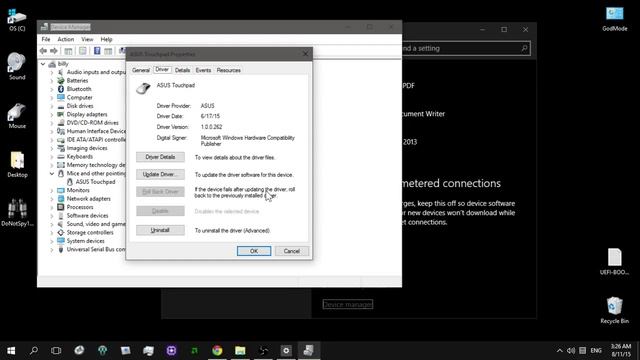Confirm the dialog with OK
The image size is (640, 360).
pyautogui.click(x=254, y=251)
